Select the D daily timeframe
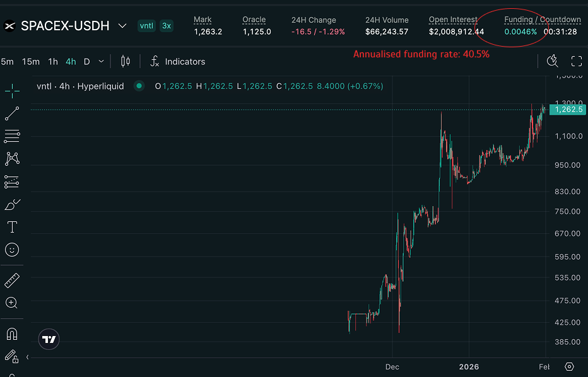 click(x=86, y=61)
